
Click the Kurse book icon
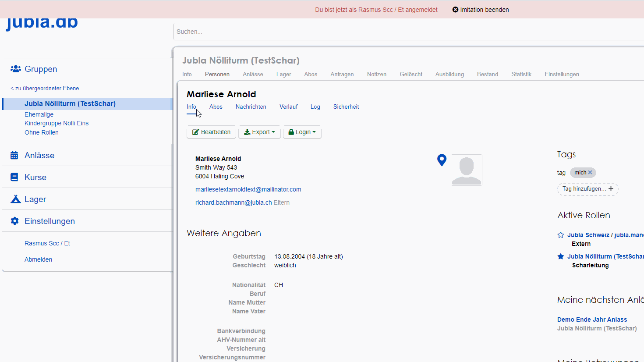tap(14, 177)
